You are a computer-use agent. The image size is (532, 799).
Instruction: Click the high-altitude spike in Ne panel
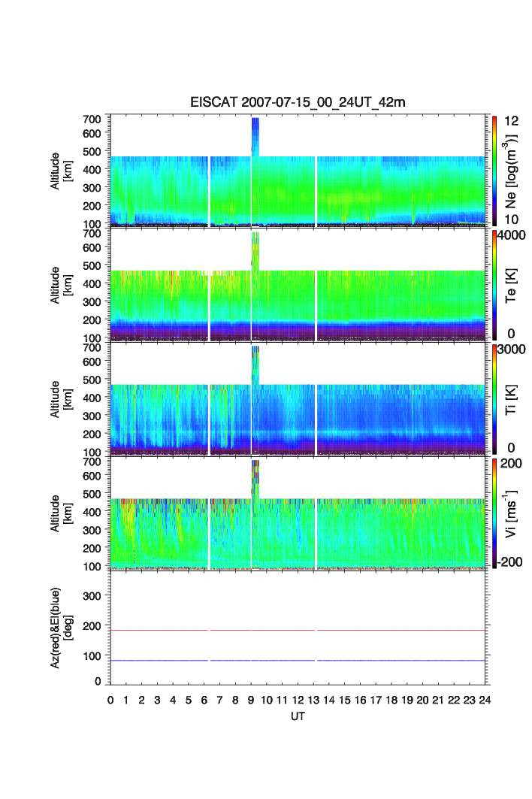pos(255,135)
